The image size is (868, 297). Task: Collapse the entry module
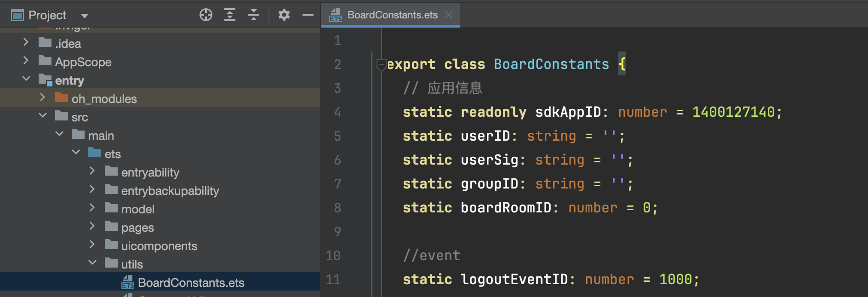26,79
